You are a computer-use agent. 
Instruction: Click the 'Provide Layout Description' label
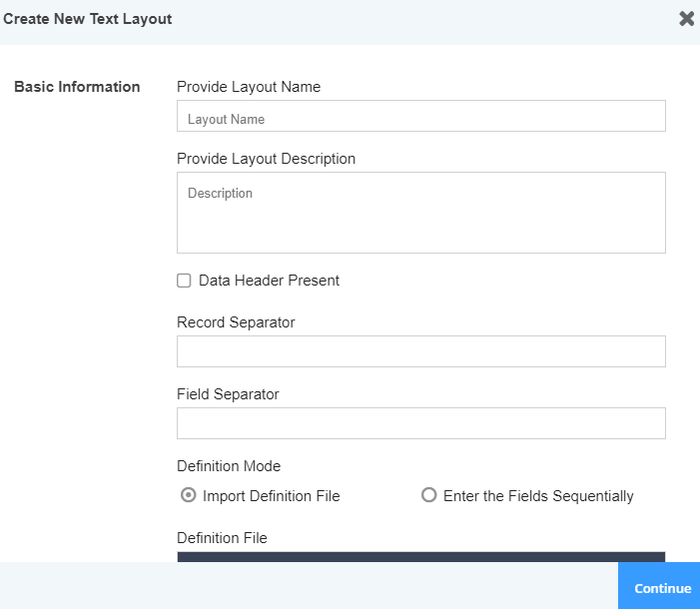266,159
